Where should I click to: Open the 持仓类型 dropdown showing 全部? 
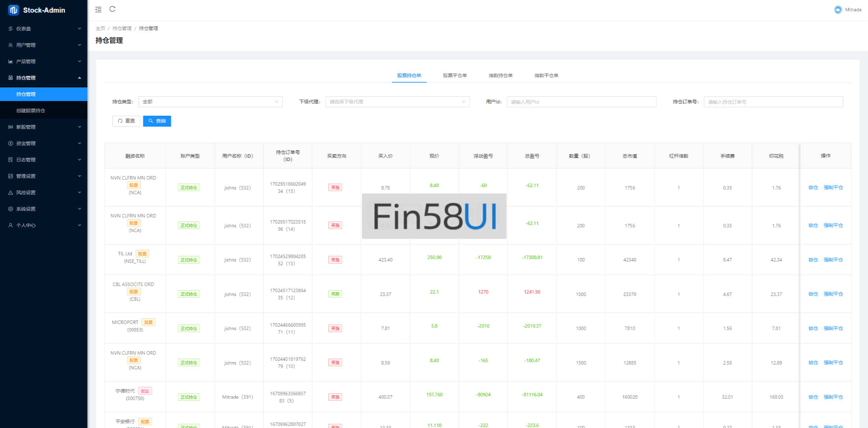[x=210, y=102]
